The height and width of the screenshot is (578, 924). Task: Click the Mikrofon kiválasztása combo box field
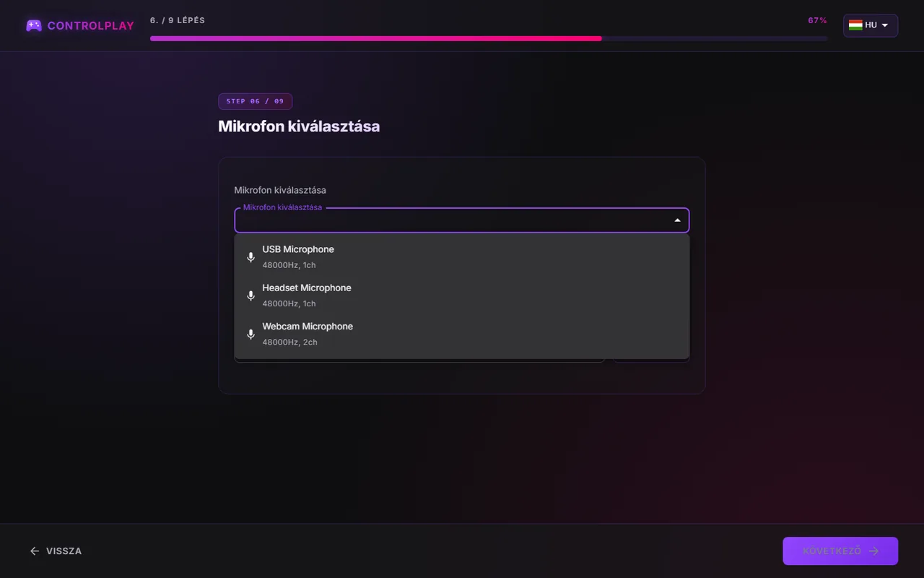point(462,220)
